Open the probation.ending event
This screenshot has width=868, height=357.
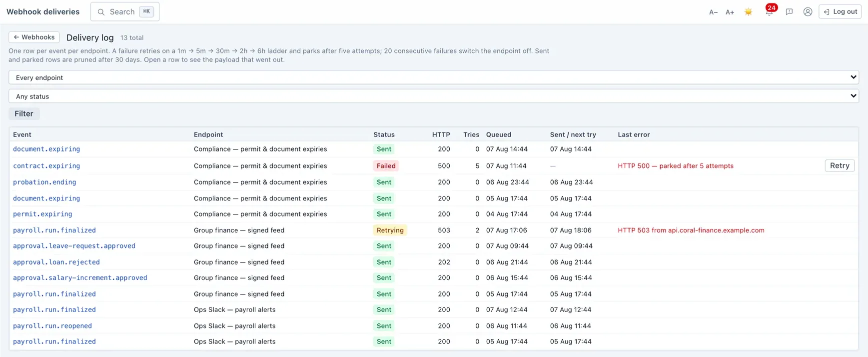pyautogui.click(x=44, y=182)
